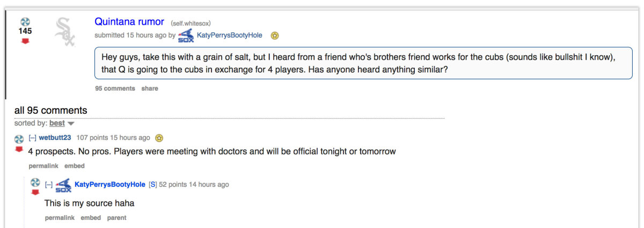
Task: Open the "95 comments" link under the post
Action: tap(115, 89)
